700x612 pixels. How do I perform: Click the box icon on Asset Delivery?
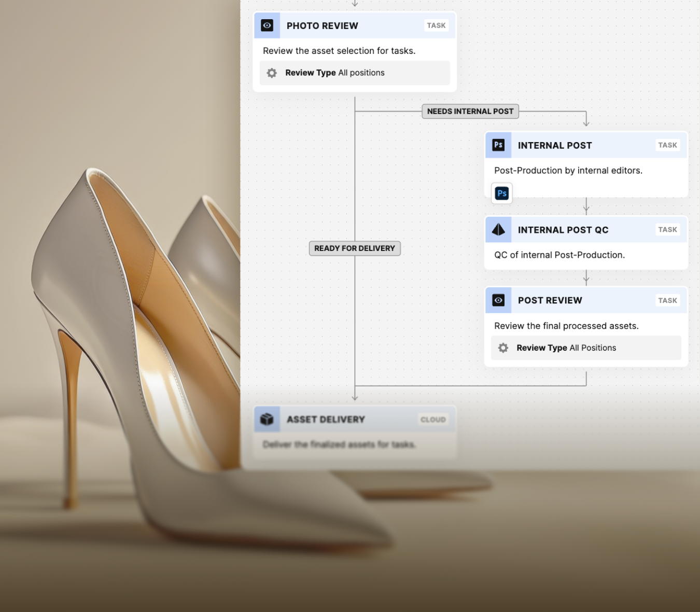point(267,419)
